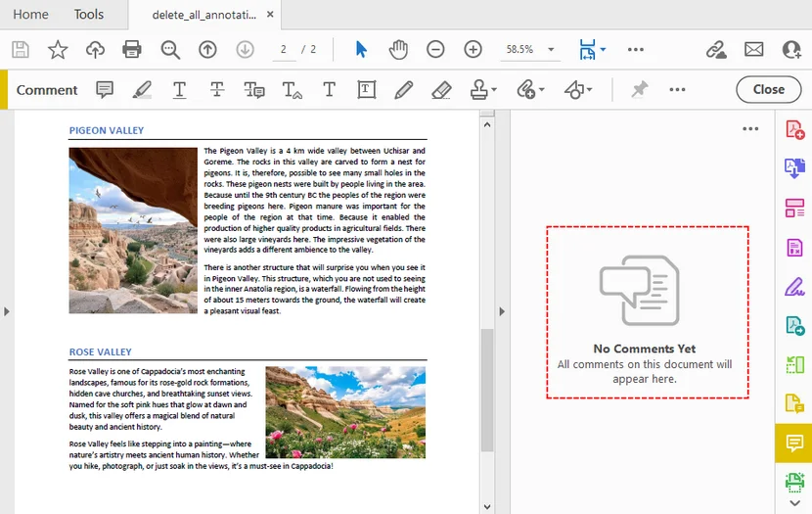The height and width of the screenshot is (514, 812).
Task: Pick the Insert text at cursor tool
Action: point(293,90)
